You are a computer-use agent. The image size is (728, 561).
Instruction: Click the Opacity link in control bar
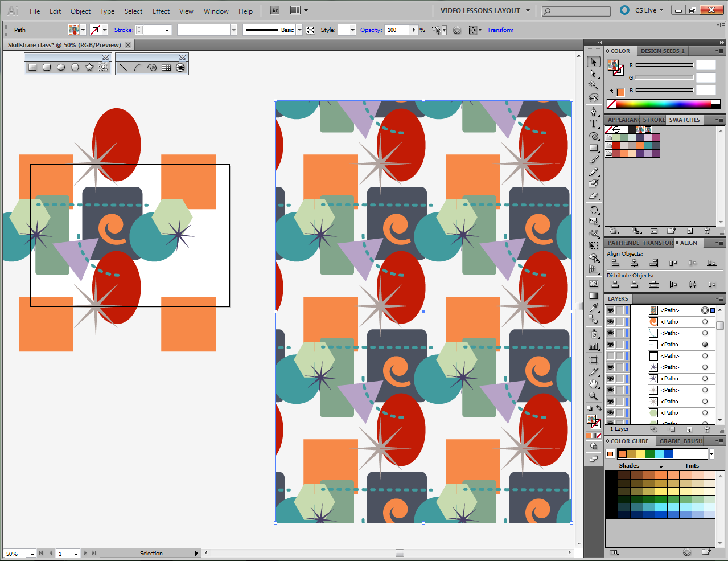(371, 30)
